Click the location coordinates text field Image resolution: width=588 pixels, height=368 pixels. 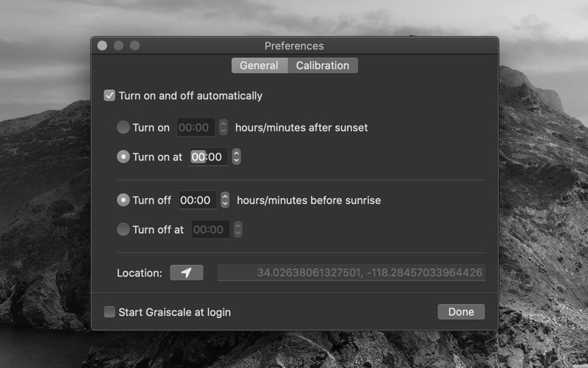(351, 273)
